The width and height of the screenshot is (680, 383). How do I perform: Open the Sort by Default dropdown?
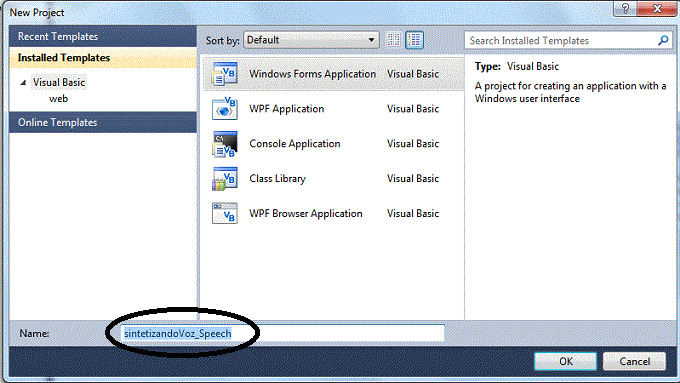tap(311, 40)
